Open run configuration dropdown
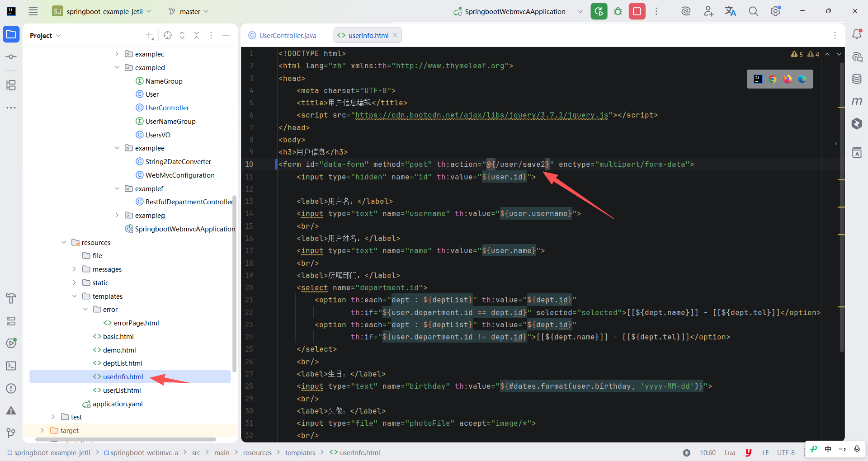The height and width of the screenshot is (461, 868). 580,12
